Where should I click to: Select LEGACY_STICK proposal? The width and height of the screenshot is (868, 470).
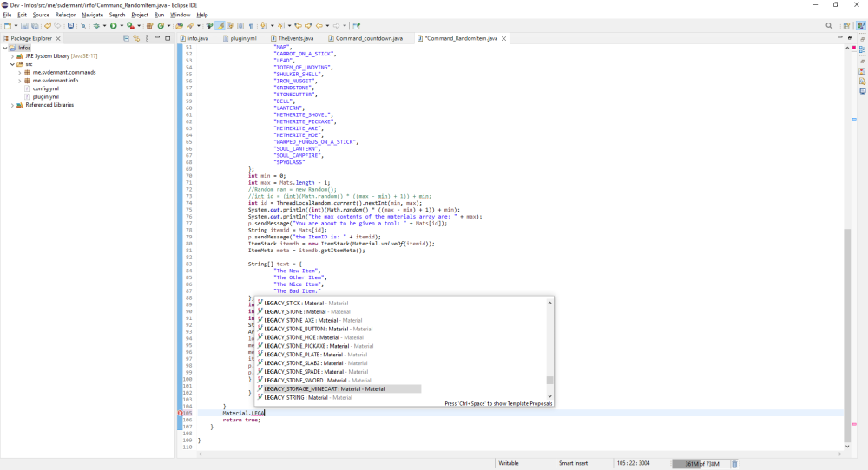[x=303, y=303]
